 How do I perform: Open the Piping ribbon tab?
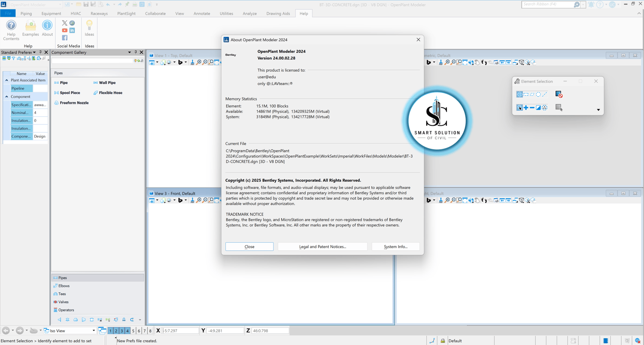(x=26, y=13)
